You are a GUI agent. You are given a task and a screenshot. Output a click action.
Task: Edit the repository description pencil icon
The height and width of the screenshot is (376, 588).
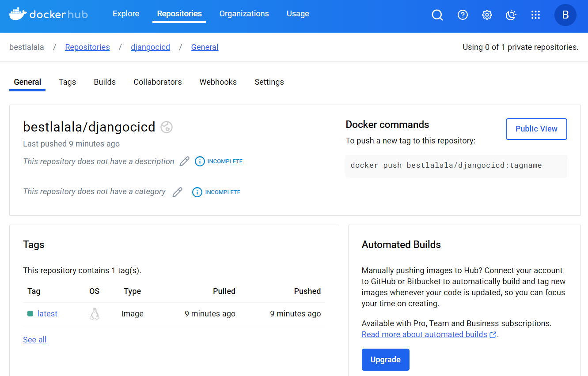pos(185,162)
